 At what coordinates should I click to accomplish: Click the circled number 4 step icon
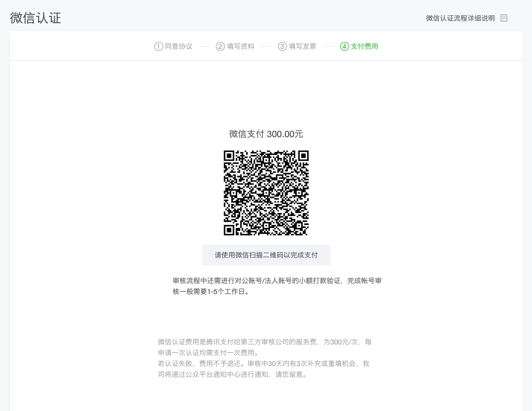point(344,46)
